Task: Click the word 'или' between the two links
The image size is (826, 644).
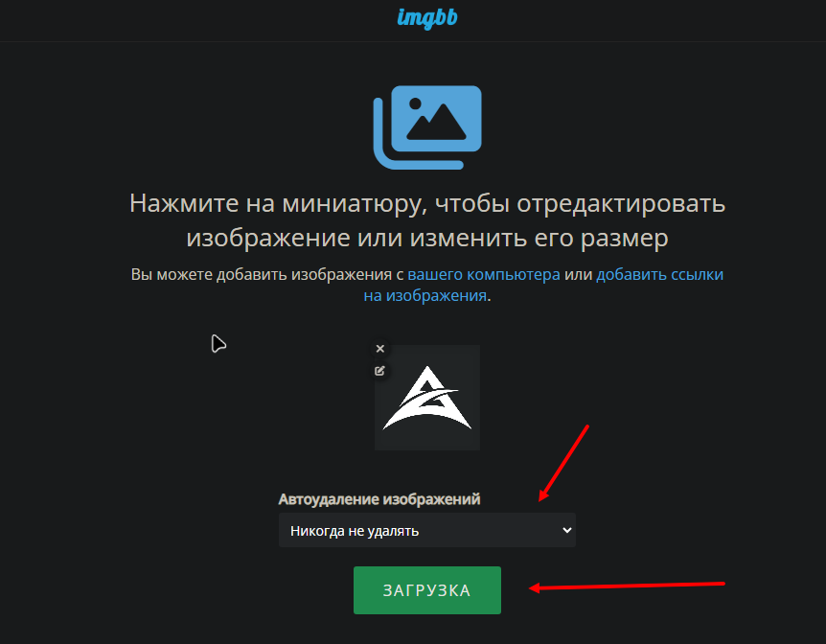Action: [x=579, y=275]
